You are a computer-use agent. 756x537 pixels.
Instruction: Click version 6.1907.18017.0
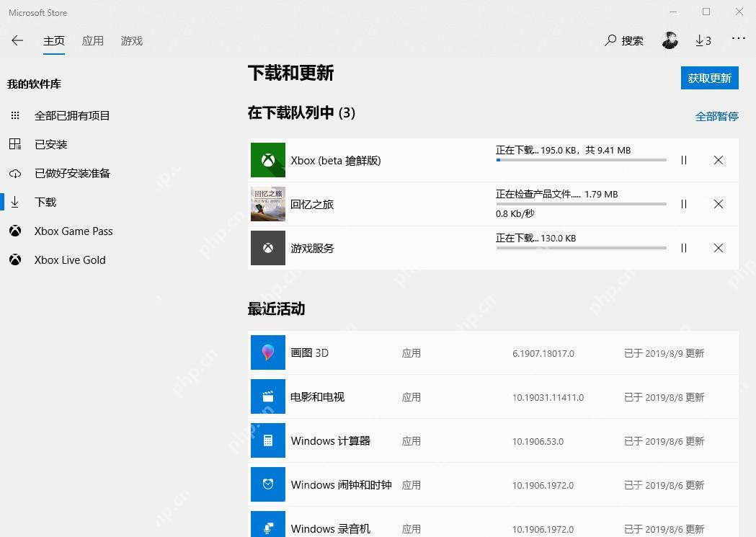click(543, 353)
